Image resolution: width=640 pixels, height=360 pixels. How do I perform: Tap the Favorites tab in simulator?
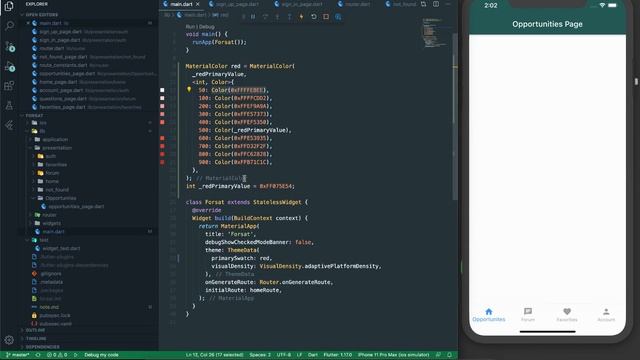coord(567,315)
